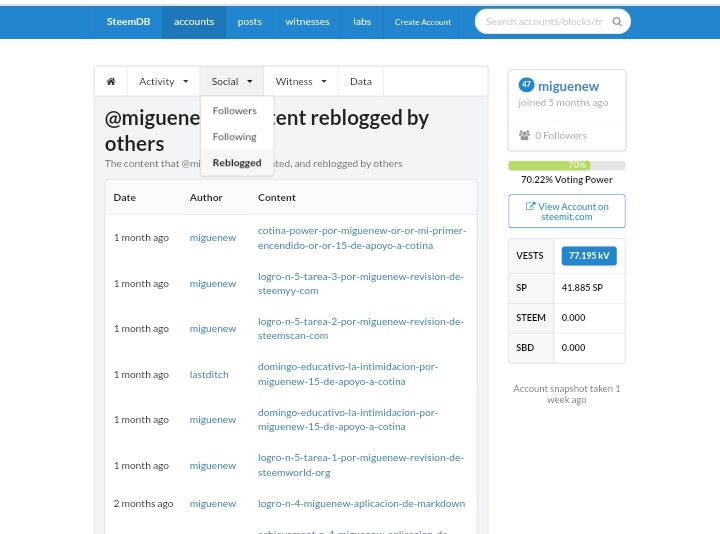Expand the Activity dropdown

point(163,81)
